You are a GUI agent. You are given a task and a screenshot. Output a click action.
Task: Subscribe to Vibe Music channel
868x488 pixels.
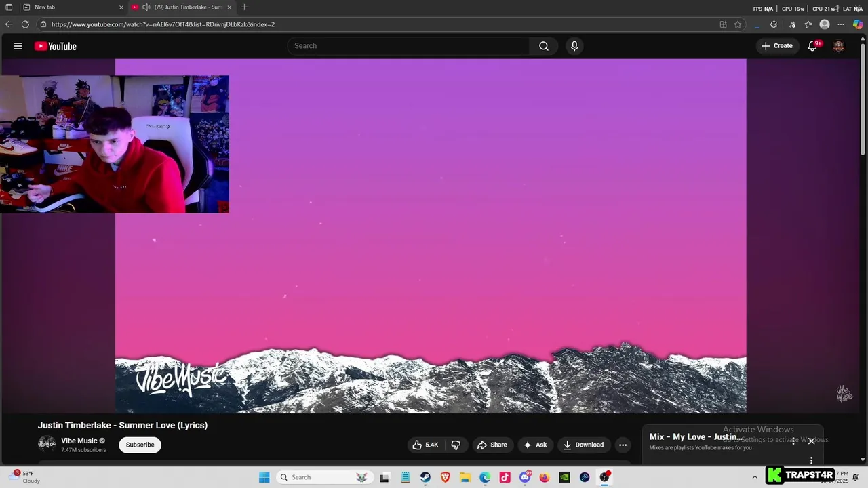coord(140,445)
